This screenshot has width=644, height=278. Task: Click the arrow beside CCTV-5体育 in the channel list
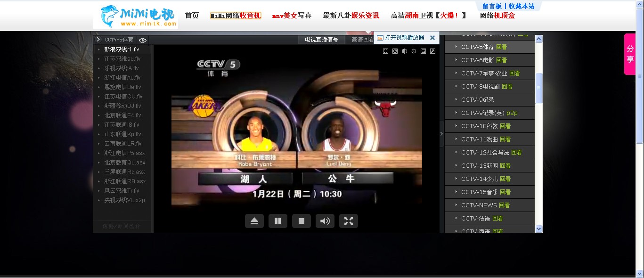(x=456, y=47)
